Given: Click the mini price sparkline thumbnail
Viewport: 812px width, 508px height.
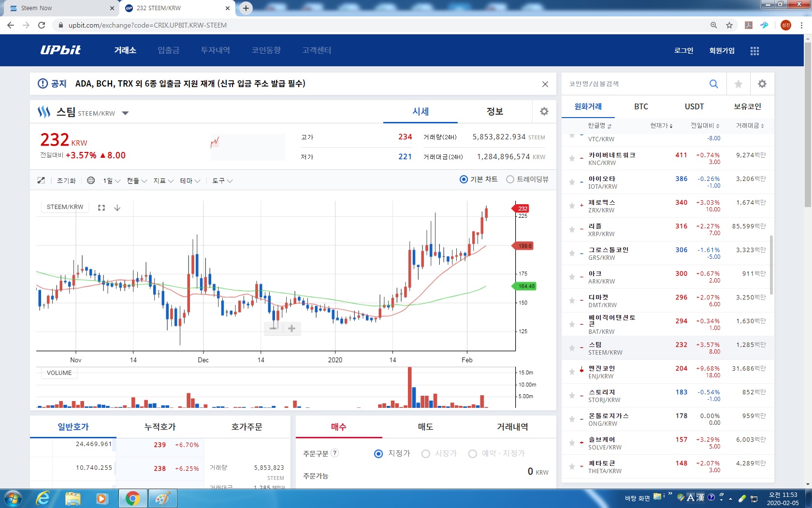Looking at the screenshot, I should pyautogui.click(x=247, y=147).
